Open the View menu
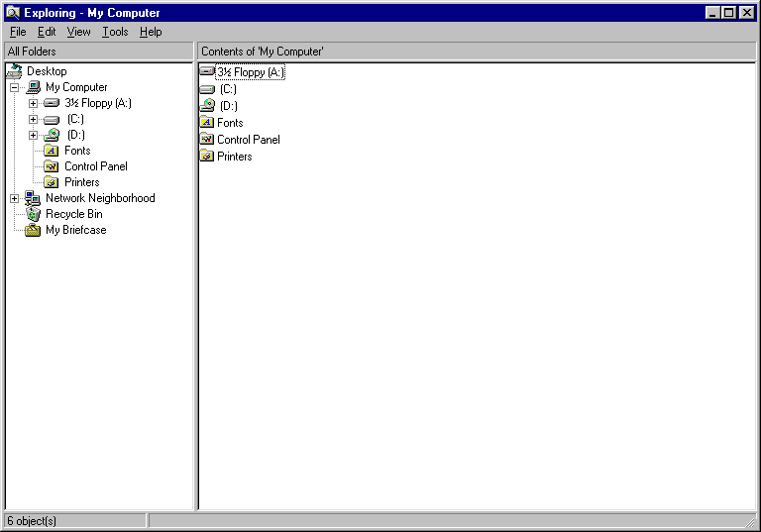The height and width of the screenshot is (532, 761). [78, 32]
